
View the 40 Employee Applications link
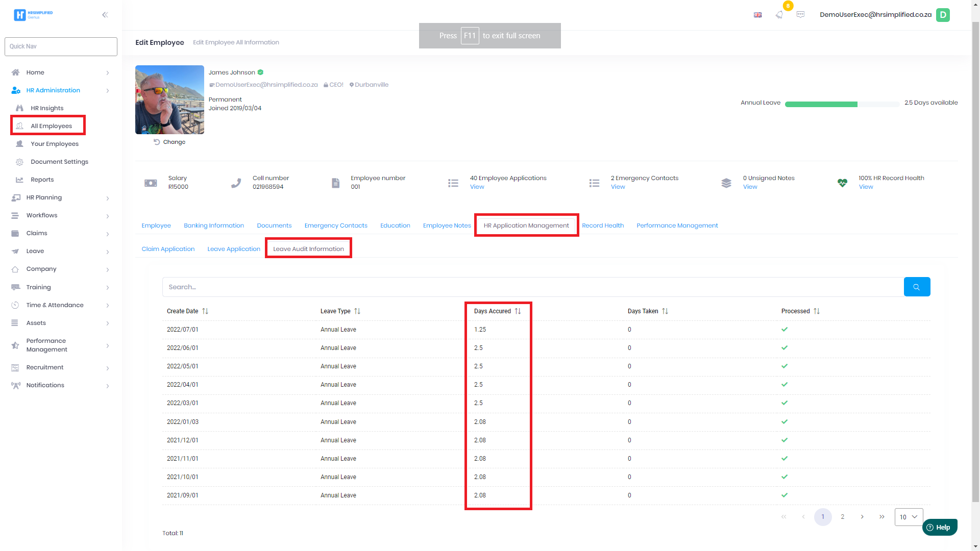coord(477,187)
